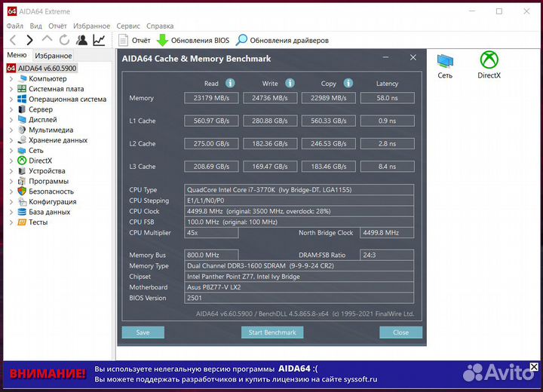
Task: Expand the DirectX tree node
Action: tap(11, 161)
